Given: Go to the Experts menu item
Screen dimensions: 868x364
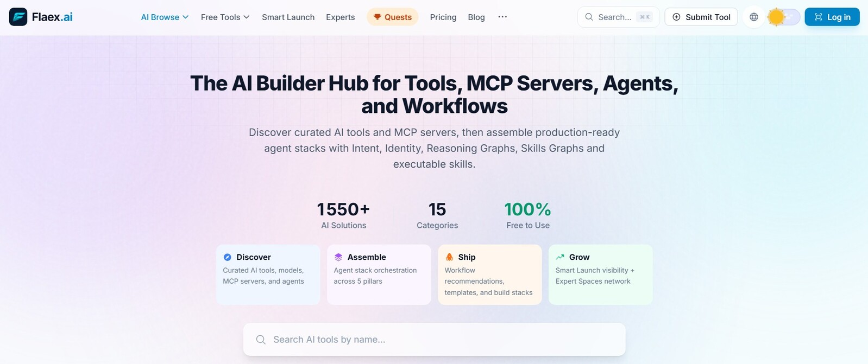Looking at the screenshot, I should (x=340, y=17).
